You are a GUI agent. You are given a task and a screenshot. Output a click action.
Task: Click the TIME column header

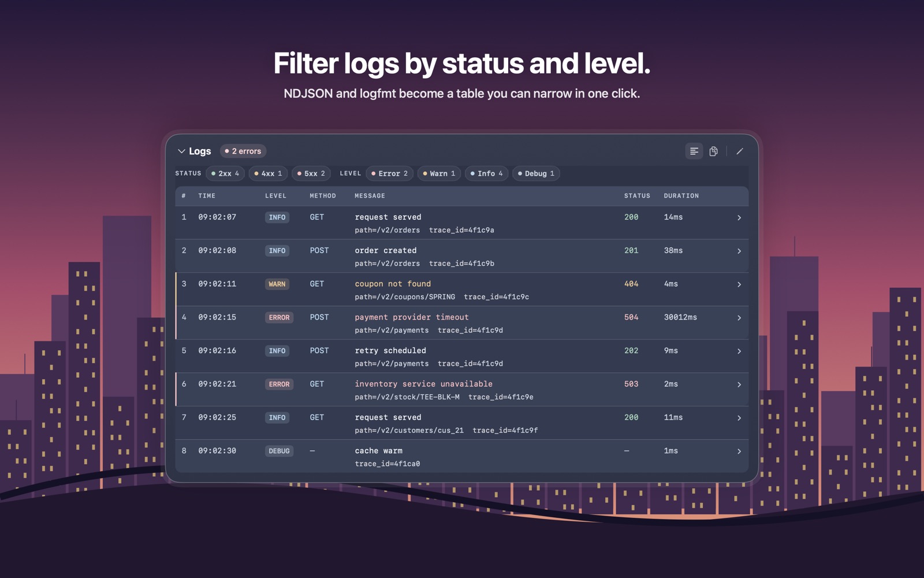click(207, 196)
